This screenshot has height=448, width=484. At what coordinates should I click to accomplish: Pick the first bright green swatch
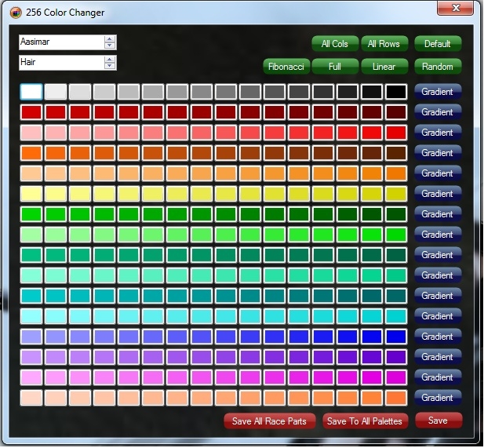[31, 214]
